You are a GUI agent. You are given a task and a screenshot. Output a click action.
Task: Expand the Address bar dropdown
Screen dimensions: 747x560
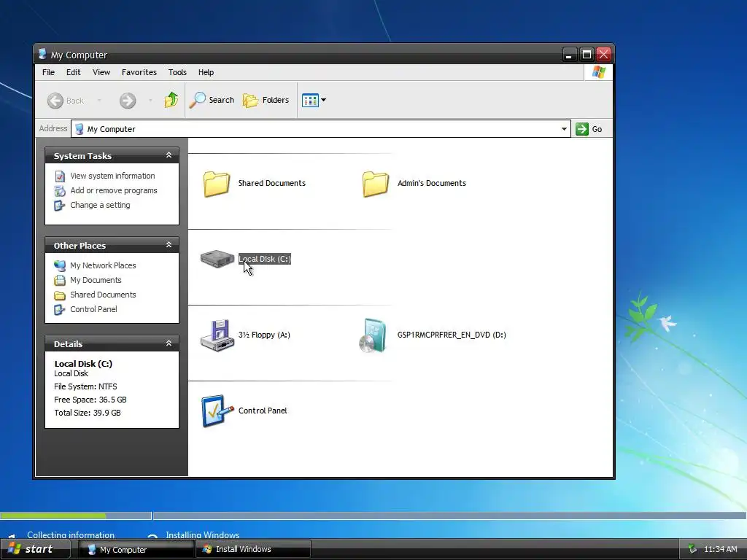coord(564,129)
